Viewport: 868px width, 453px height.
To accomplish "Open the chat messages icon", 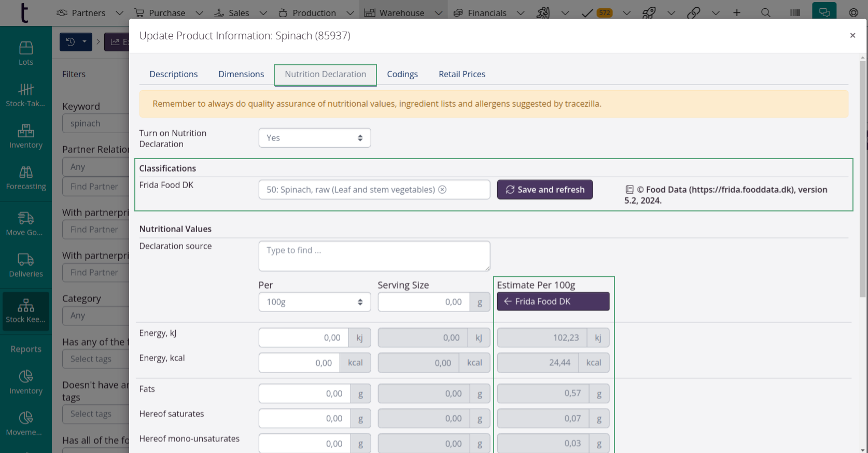I will 824,12.
